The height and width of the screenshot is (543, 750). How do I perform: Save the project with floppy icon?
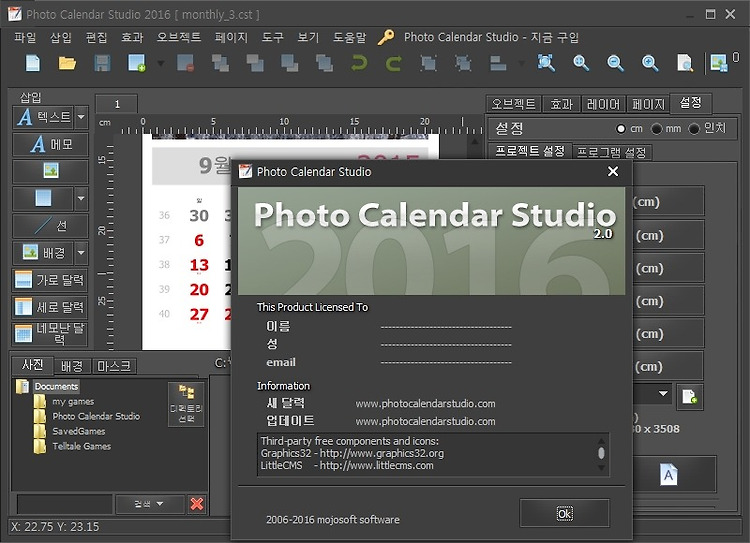[x=102, y=63]
